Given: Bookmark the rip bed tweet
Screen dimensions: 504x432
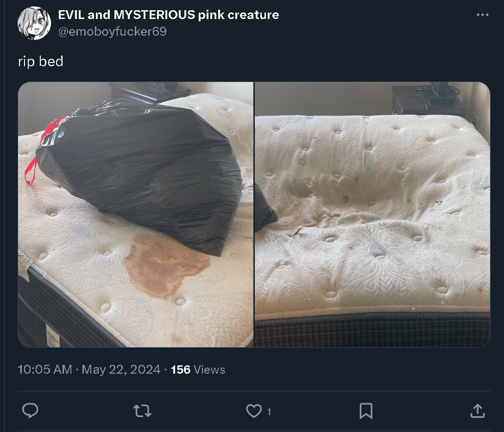Looking at the screenshot, I should 366,411.
